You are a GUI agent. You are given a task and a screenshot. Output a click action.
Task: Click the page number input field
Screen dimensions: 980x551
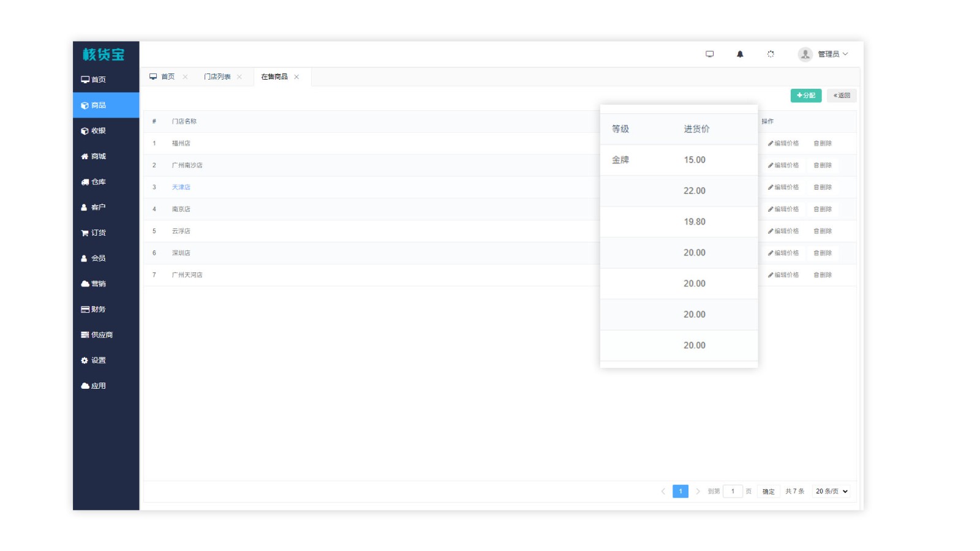pos(733,491)
